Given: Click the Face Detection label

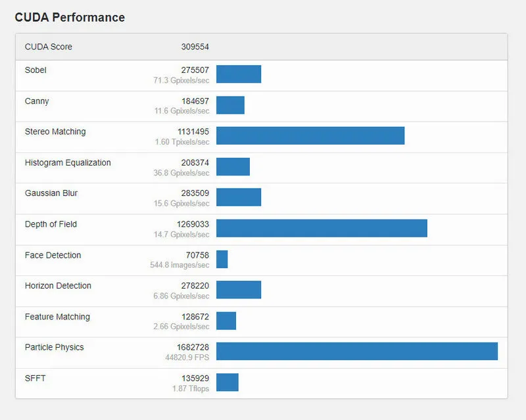Looking at the screenshot, I should [x=53, y=255].
